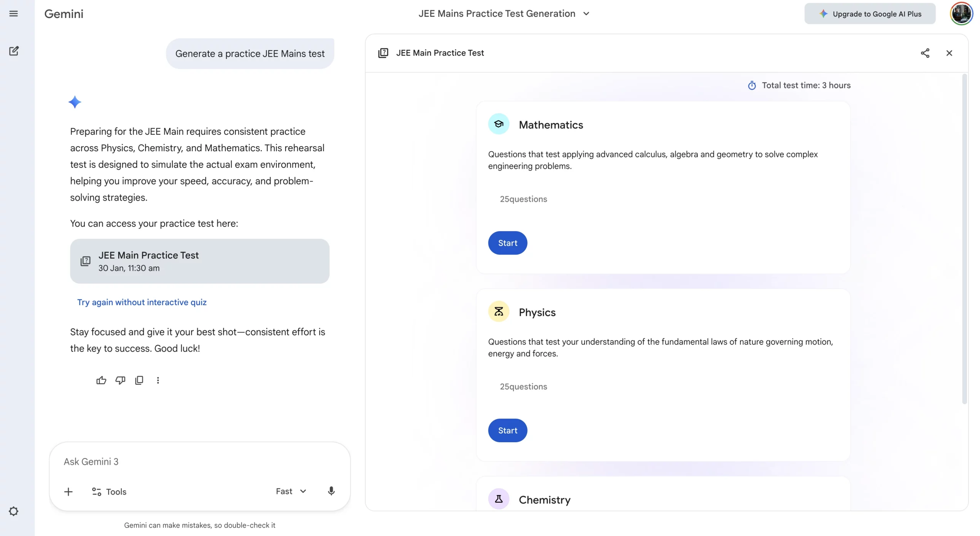The height and width of the screenshot is (536, 980).
Task: Open more options for the response
Action: tap(158, 380)
